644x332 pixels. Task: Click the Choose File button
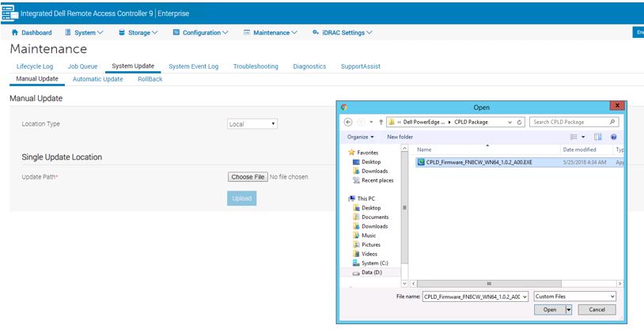click(x=248, y=177)
